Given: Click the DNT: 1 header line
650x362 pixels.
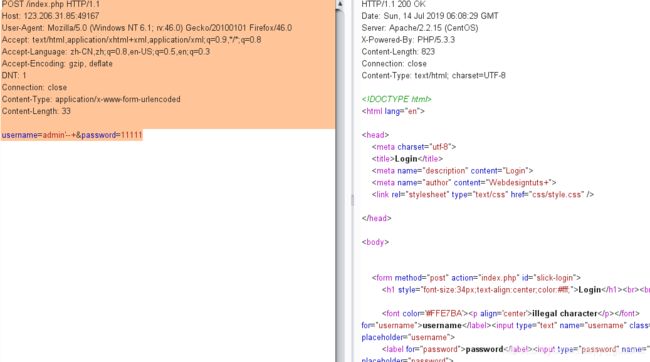Looking at the screenshot, I should (x=14, y=75).
